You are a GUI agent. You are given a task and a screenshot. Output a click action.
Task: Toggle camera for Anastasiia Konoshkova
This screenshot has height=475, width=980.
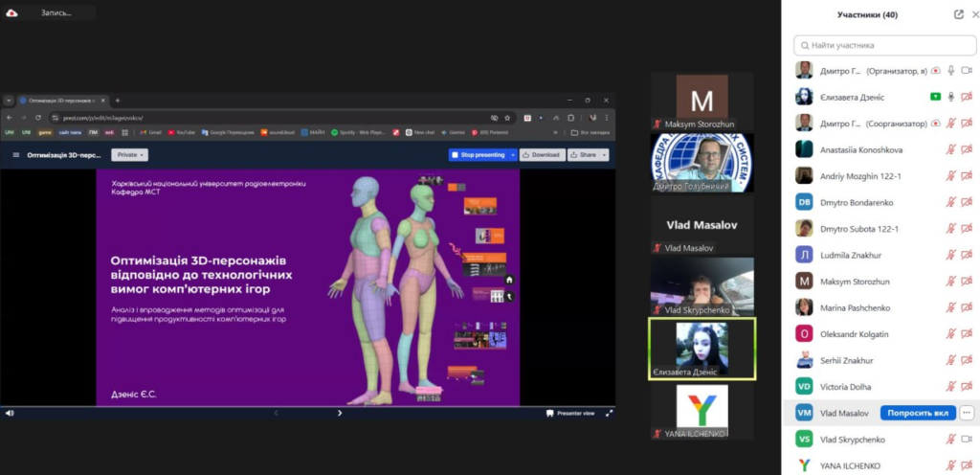[x=966, y=149]
